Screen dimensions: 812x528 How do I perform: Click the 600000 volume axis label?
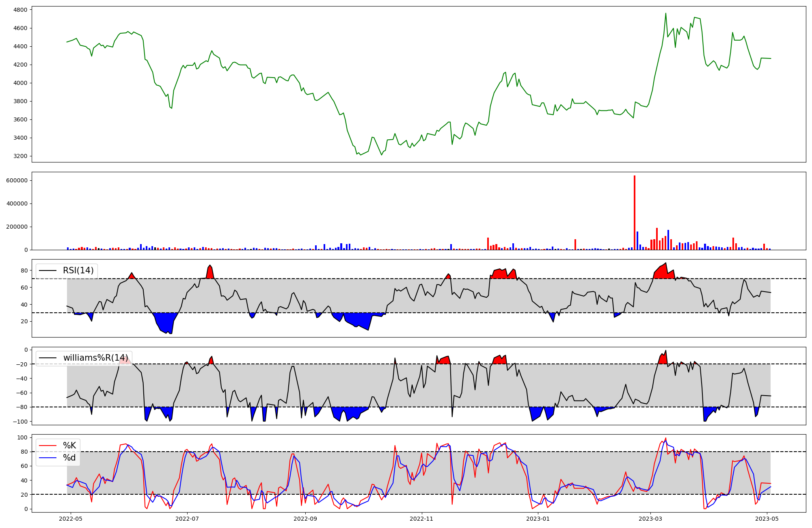pyautogui.click(x=17, y=180)
